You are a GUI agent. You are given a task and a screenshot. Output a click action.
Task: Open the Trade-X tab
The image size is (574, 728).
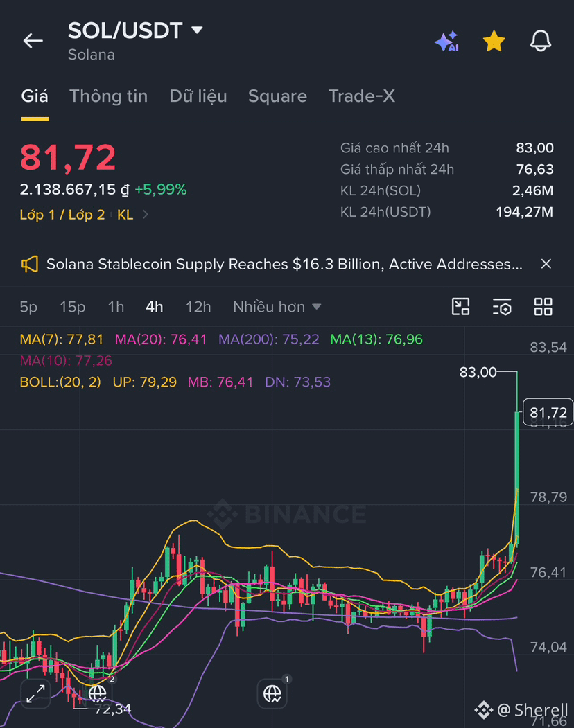(x=362, y=96)
